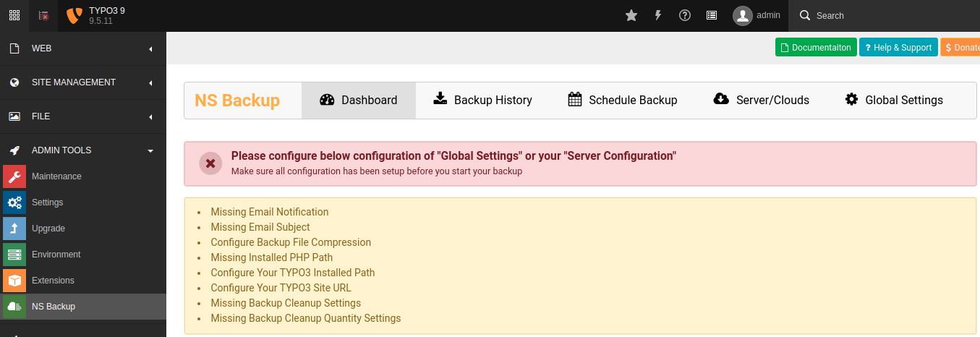The width and height of the screenshot is (980, 337).
Task: Open the help question mark icon
Action: pyautogui.click(x=685, y=15)
